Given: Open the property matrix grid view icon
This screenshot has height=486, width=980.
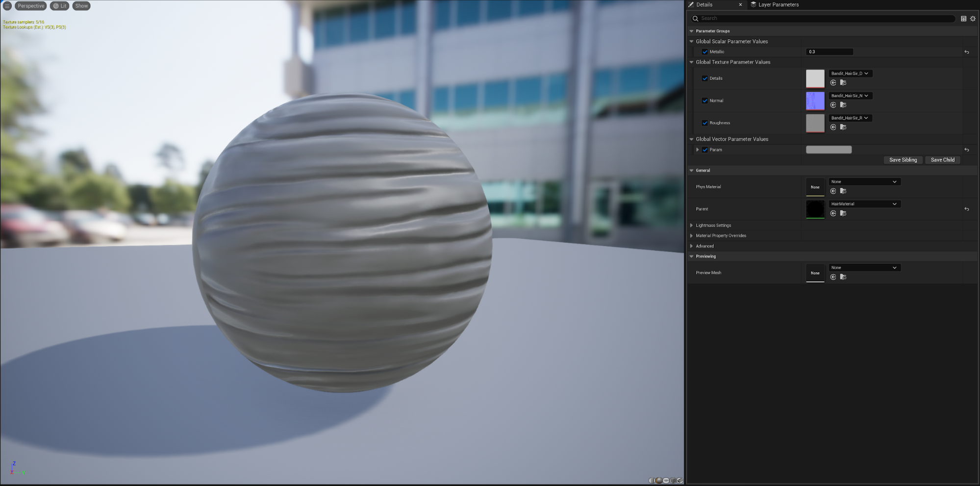Looking at the screenshot, I should point(963,19).
